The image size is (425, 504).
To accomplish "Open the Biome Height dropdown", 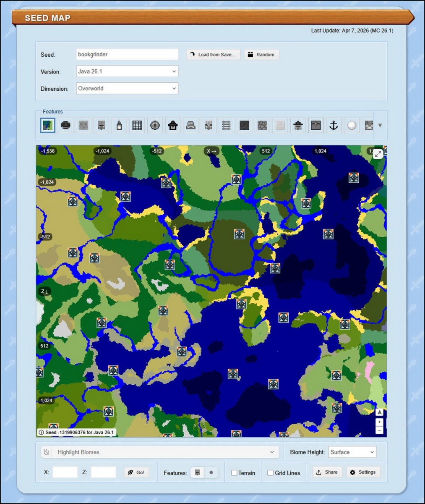I will coord(352,452).
